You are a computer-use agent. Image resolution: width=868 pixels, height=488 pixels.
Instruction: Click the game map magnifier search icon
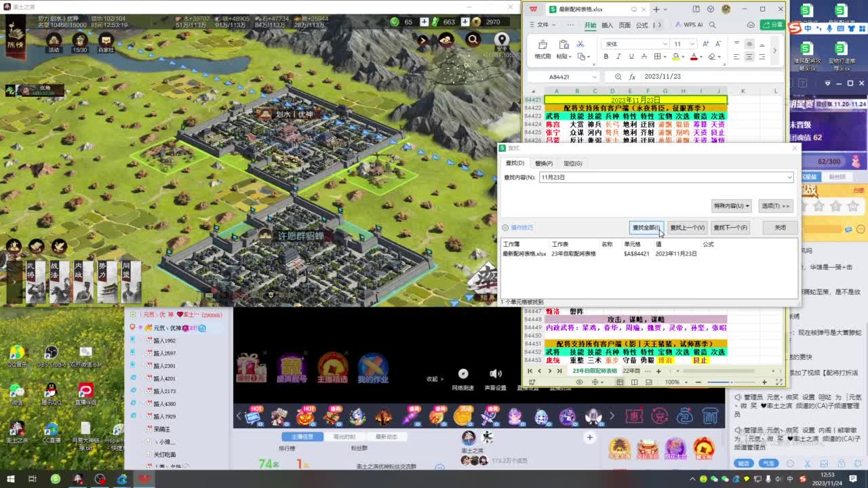tap(473, 41)
